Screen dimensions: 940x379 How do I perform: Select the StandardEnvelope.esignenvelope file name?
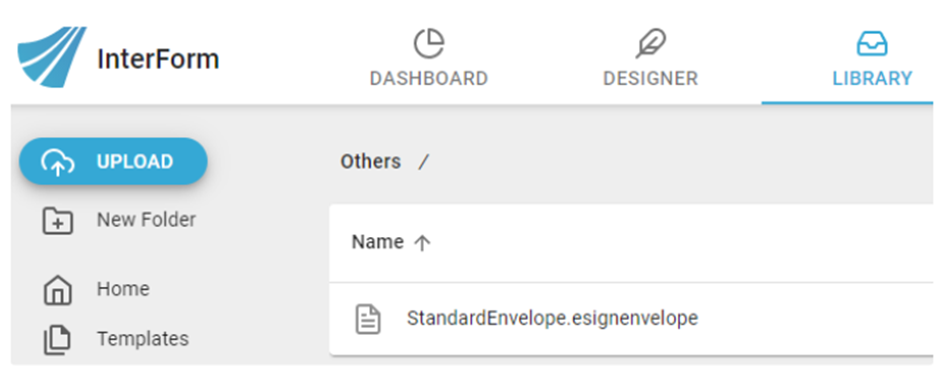552,318
